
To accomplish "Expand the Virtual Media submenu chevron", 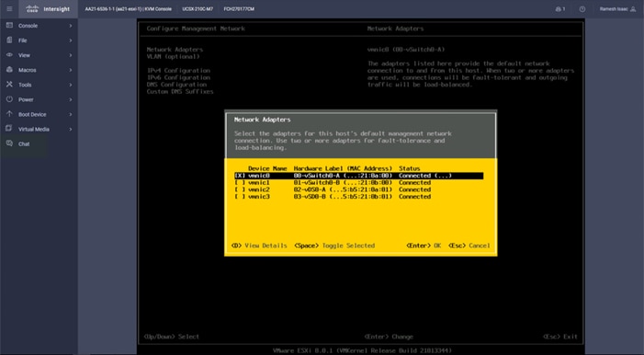I will (x=71, y=129).
